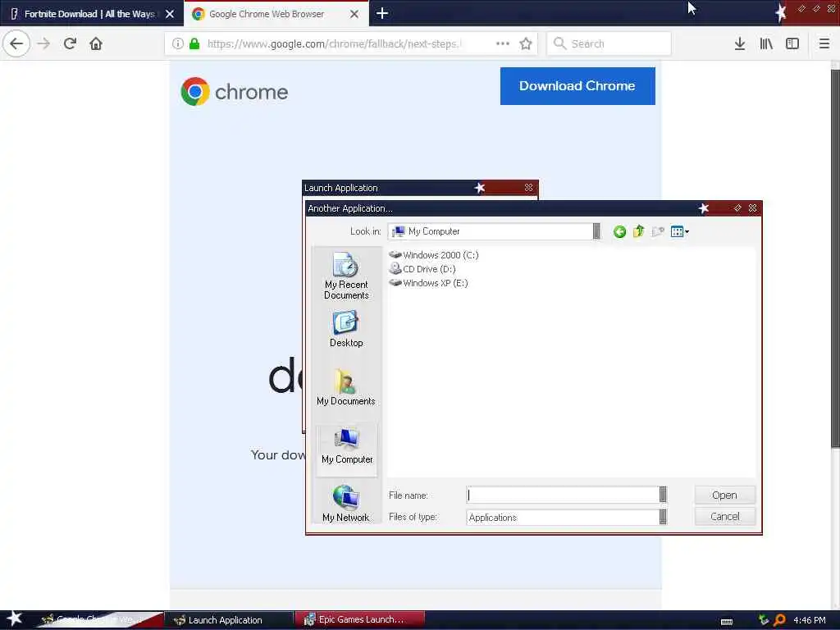Viewport: 840px width, 630px height.
Task: Click Cancel in Another Application dialog
Action: pyautogui.click(x=725, y=517)
